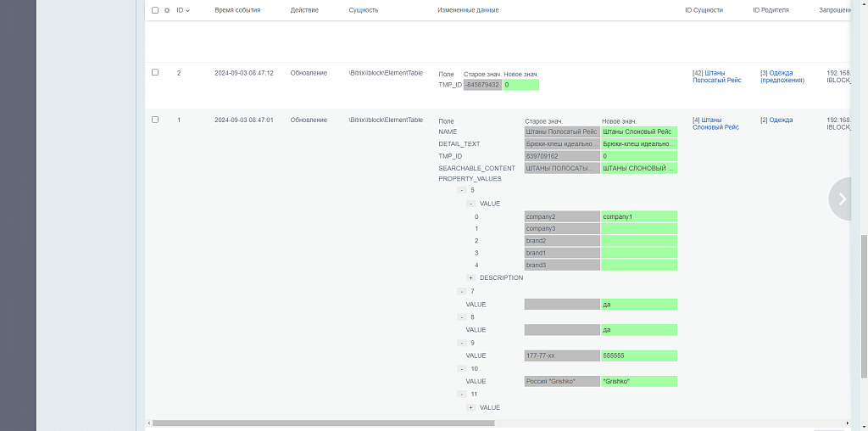This screenshot has width=868, height=431.
Task: Collapse property 10 node
Action: coord(462,368)
